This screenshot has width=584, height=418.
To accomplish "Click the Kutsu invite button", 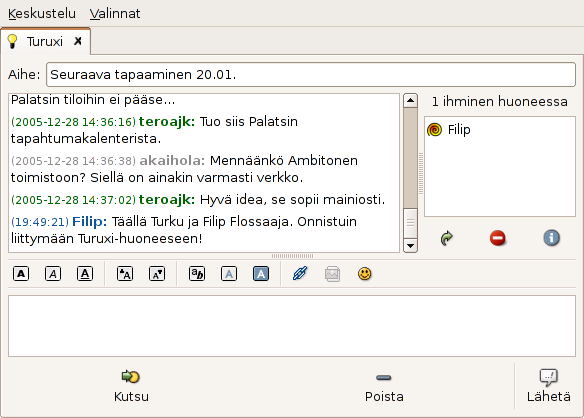I will pyautogui.click(x=131, y=386).
